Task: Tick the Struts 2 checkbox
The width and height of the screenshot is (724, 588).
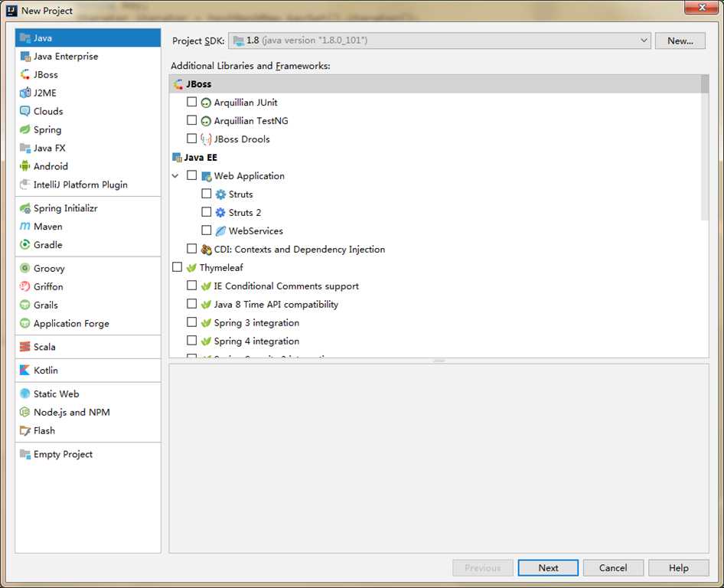Action: click(x=207, y=211)
